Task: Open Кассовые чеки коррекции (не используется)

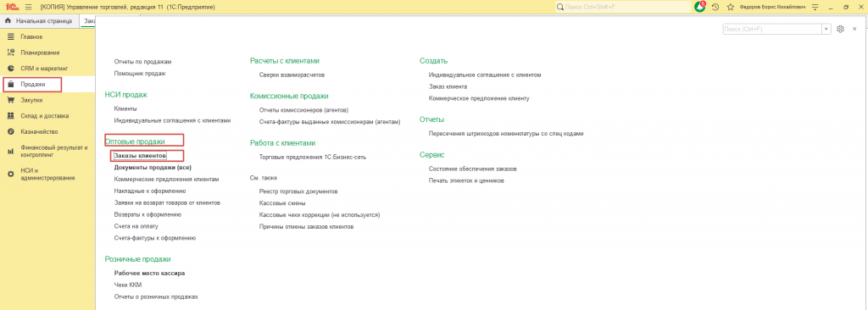Action: coord(320,215)
